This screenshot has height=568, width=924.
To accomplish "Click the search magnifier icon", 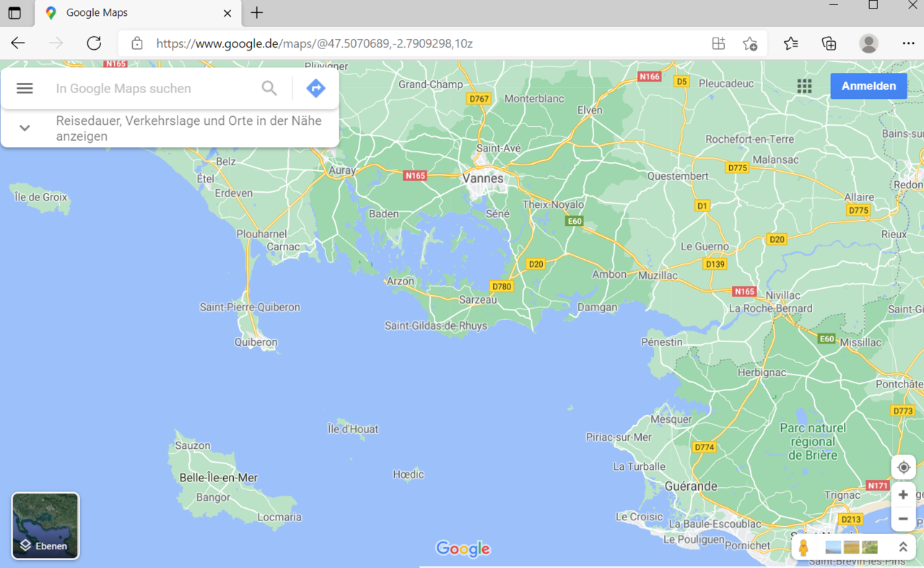I will pos(269,88).
